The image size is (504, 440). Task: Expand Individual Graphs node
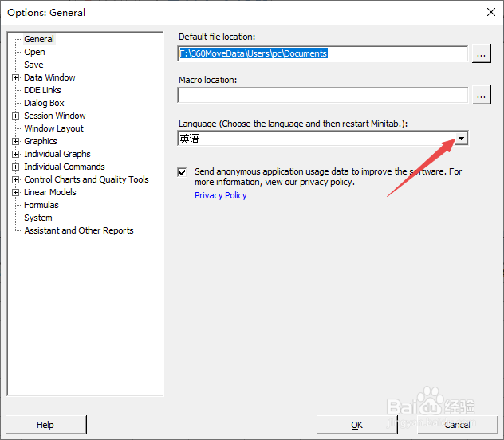[x=15, y=154]
